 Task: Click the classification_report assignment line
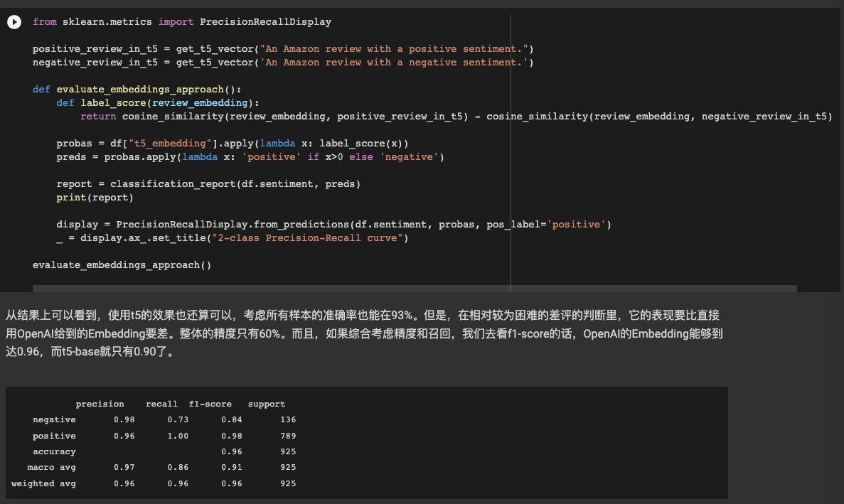208,184
